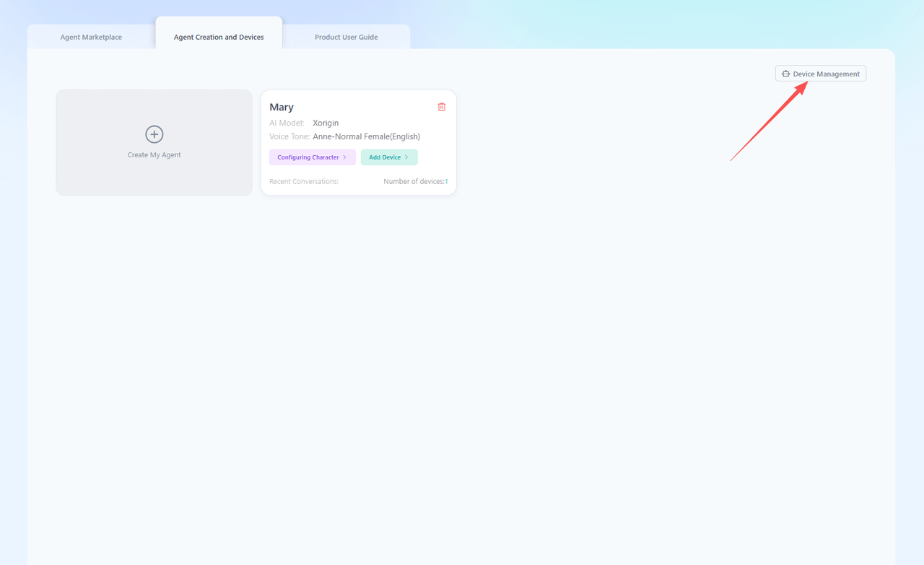This screenshot has width=924, height=565.
Task: Click the AI Model field label
Action: click(287, 123)
